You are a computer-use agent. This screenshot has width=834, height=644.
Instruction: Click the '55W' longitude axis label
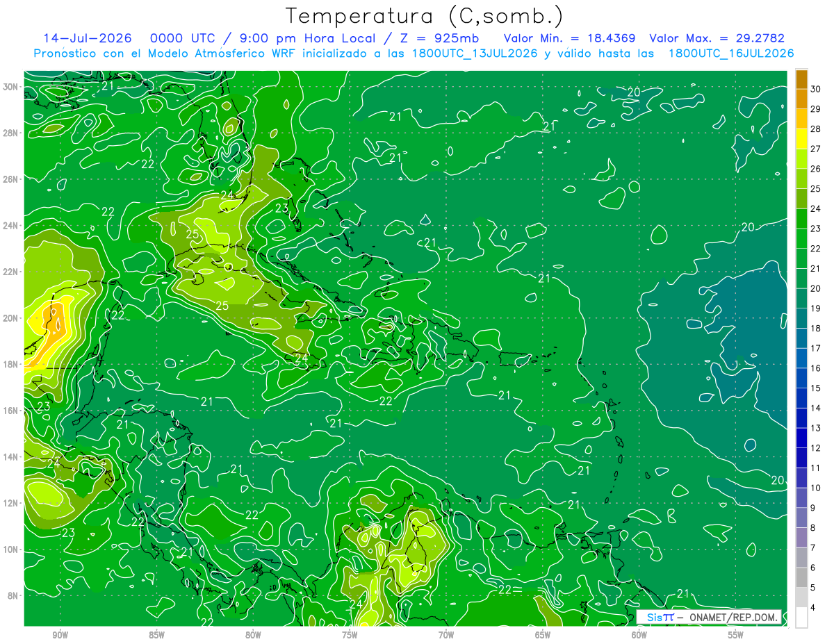click(736, 635)
